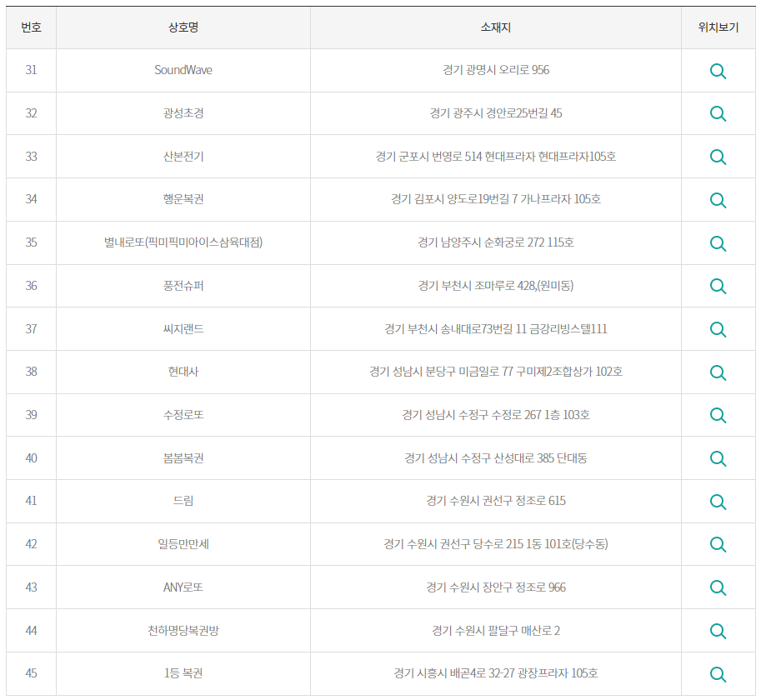Show location of 드림 store

point(718,502)
